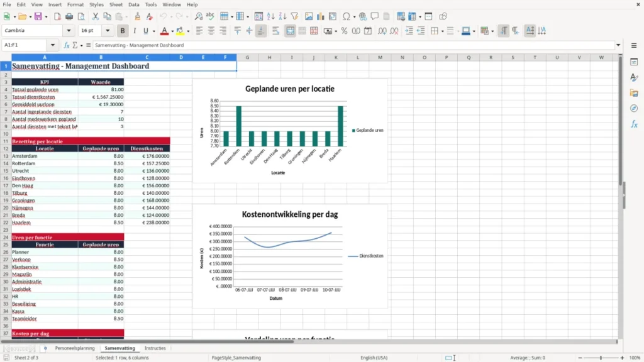644x362 pixels.
Task: Click the Export as PDF icon
Action: [57, 16]
